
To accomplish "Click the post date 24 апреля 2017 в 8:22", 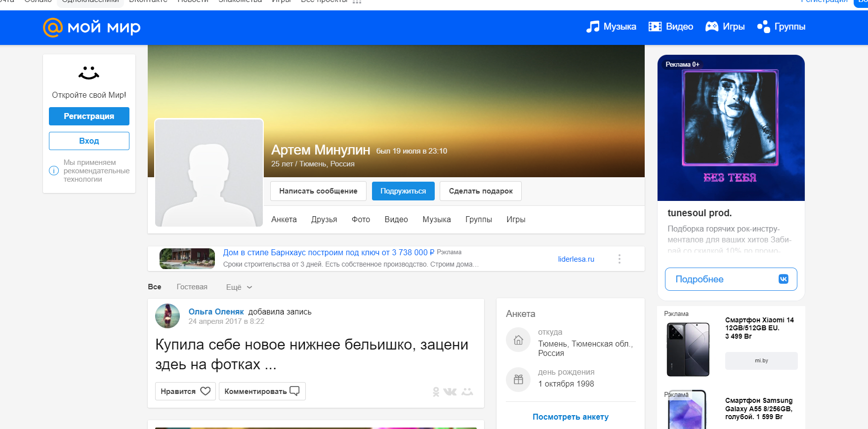I will point(226,321).
